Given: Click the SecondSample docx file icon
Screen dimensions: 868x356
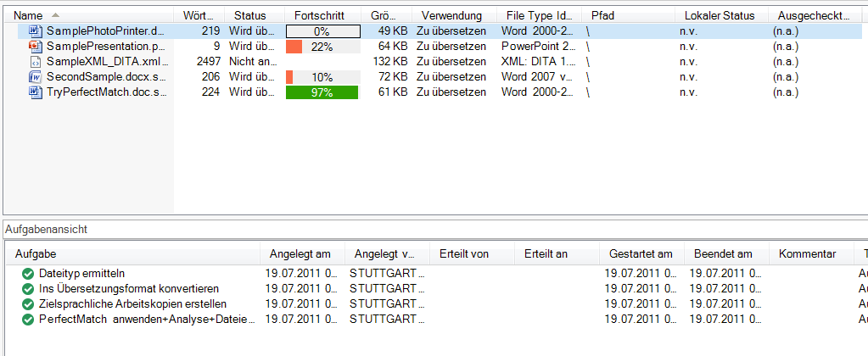Looking at the screenshot, I should pos(36,77).
